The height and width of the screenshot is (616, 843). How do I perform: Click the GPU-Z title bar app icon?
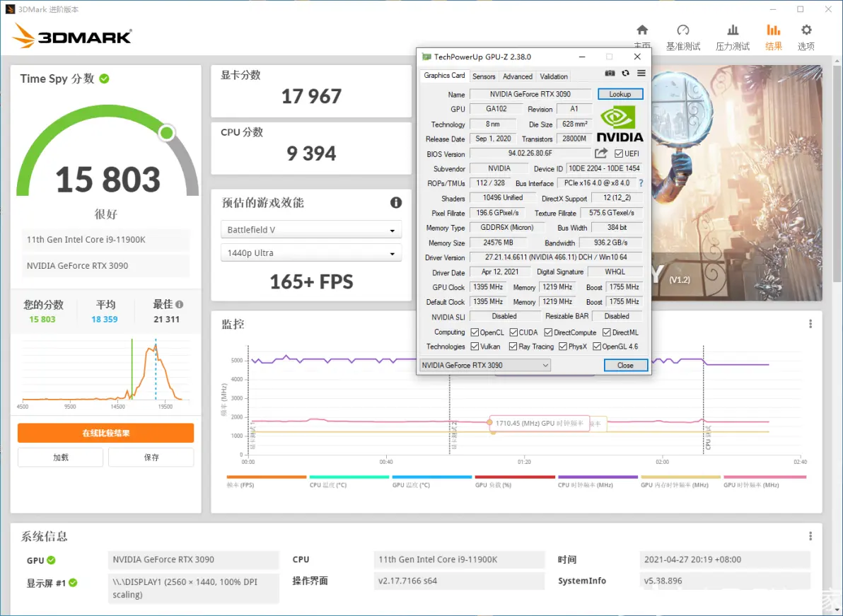click(x=426, y=57)
